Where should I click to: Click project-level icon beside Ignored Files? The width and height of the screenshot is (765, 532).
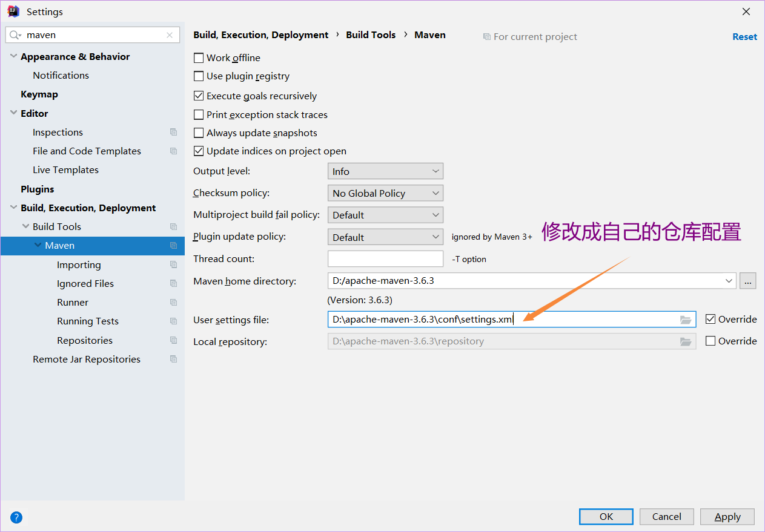[x=174, y=283]
